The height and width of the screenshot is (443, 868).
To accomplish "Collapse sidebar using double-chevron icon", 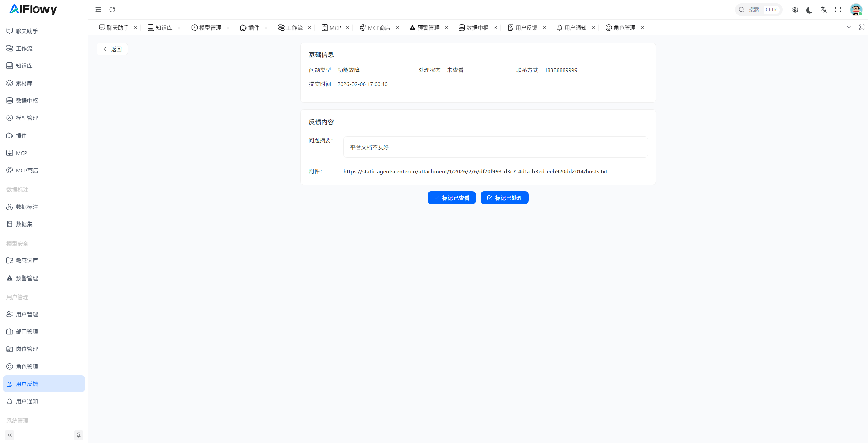I will 9,435.
